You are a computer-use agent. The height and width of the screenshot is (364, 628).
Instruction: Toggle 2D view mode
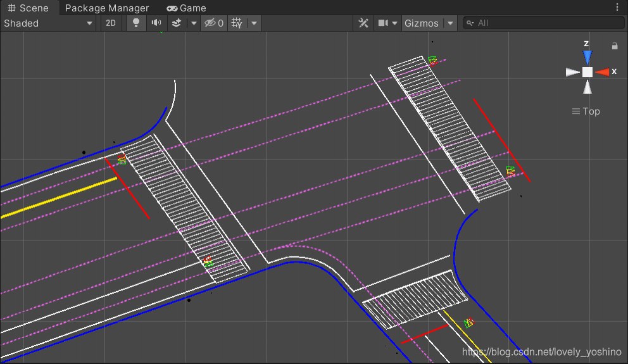click(x=111, y=23)
